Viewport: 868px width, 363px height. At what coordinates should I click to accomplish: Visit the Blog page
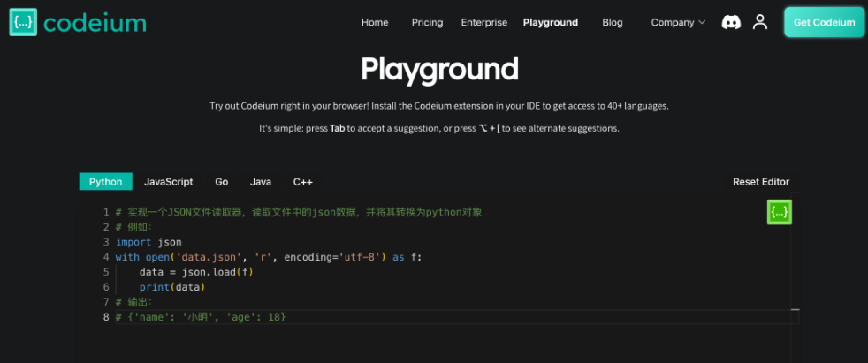pos(613,22)
